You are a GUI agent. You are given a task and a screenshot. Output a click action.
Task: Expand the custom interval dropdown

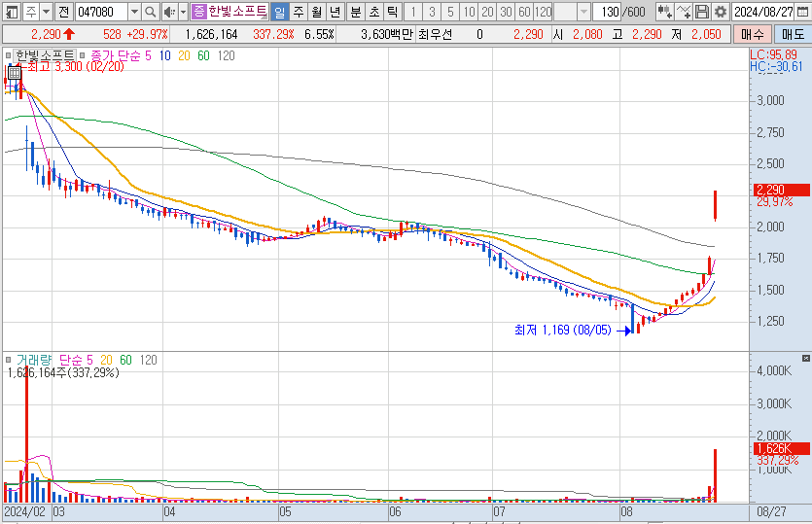(583, 12)
